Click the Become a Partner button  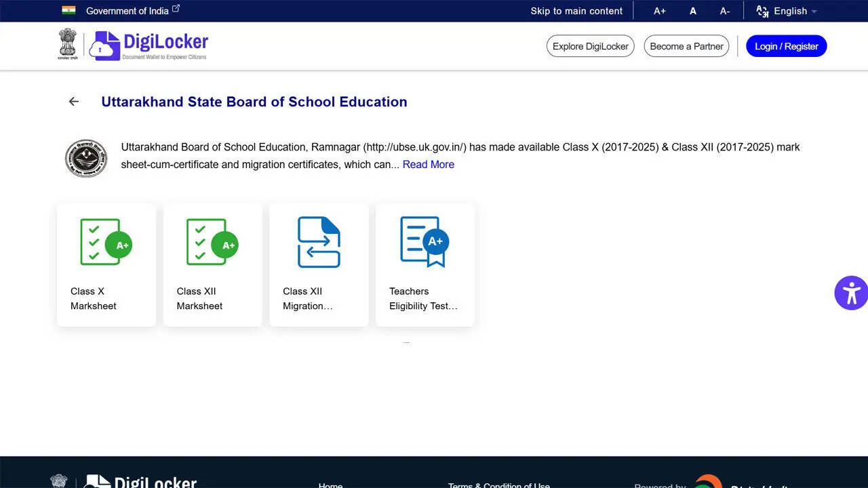[686, 46]
